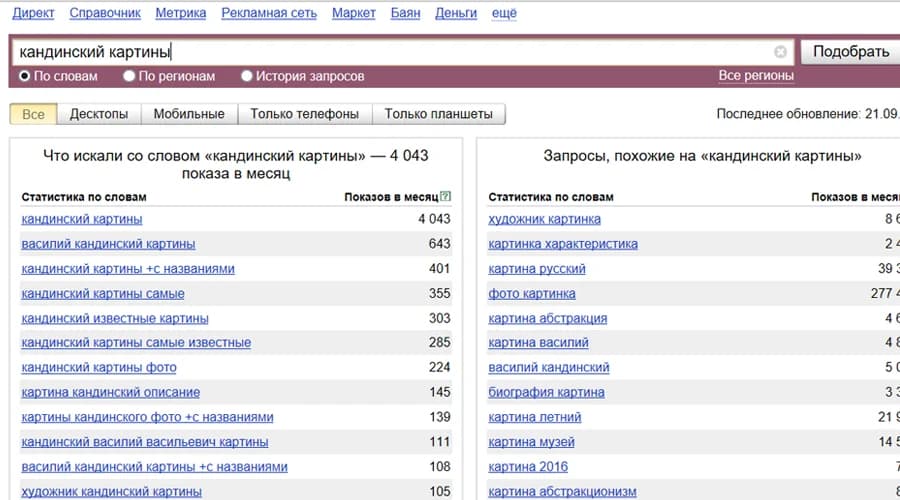Open the картина русский similar query
This screenshot has height=500, width=900.
pyautogui.click(x=537, y=268)
